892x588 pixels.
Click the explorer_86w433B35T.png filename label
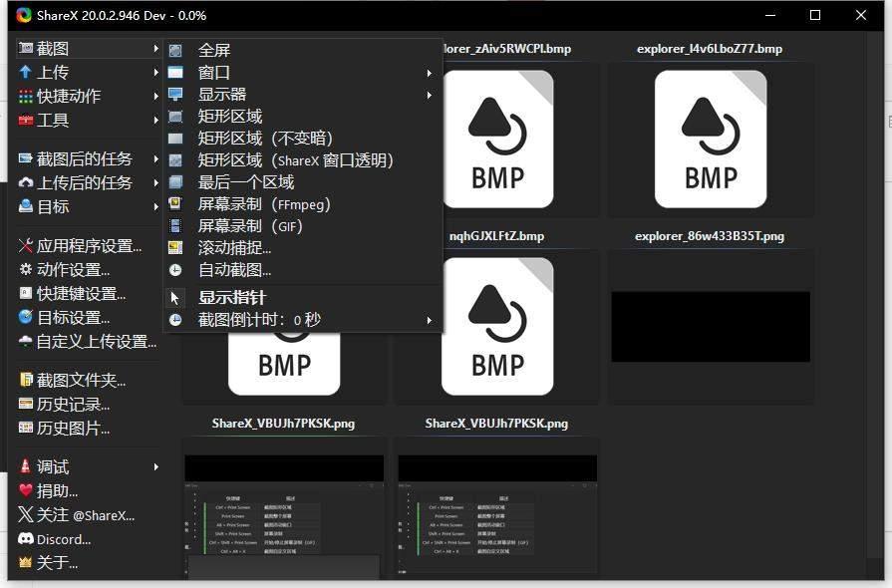(710, 236)
